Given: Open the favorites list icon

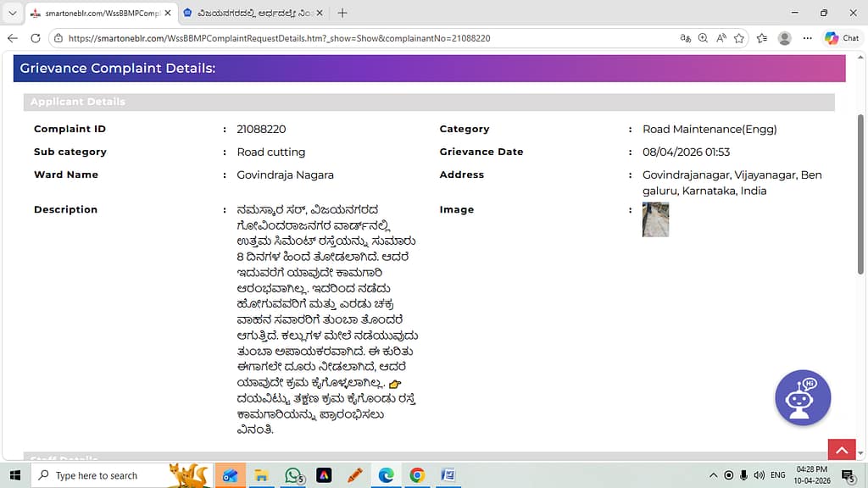Looking at the screenshot, I should (761, 38).
